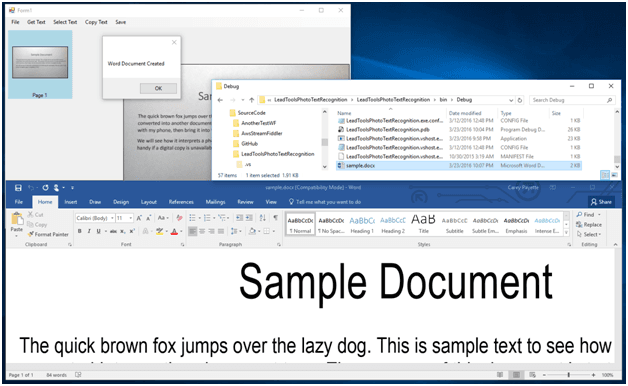Image resolution: width=628 pixels, height=386 pixels.
Task: Switch Explorer to details view icon
Action: click(x=605, y=175)
